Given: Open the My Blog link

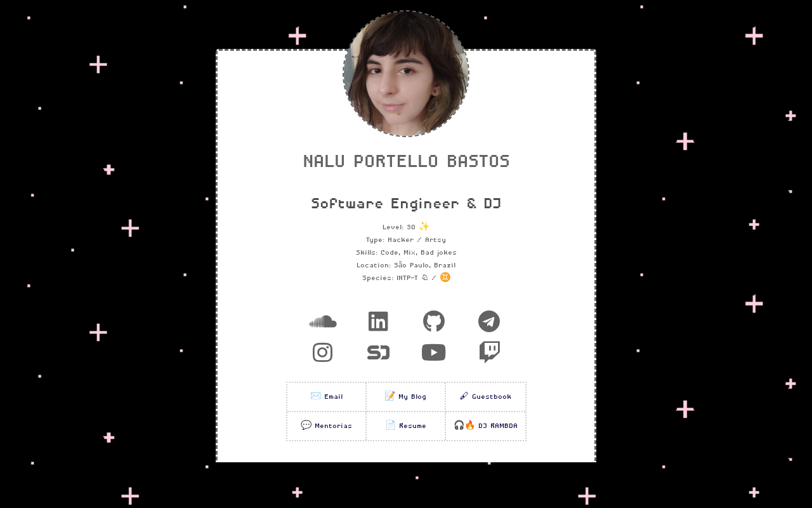Looking at the screenshot, I should (405, 396).
